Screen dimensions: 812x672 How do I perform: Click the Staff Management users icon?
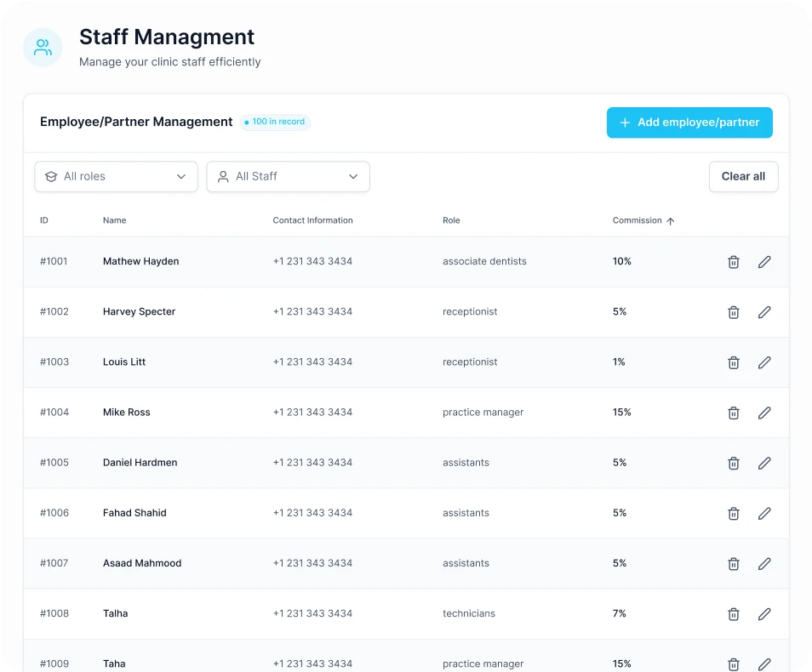coord(43,48)
